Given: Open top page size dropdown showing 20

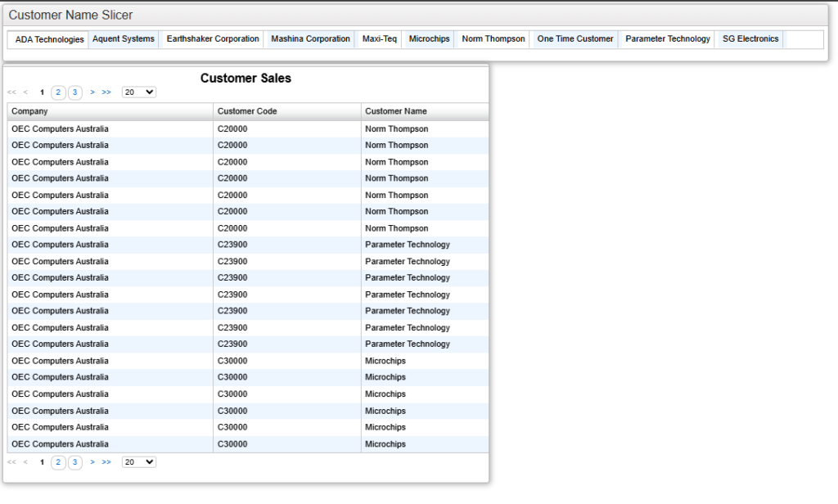Looking at the screenshot, I should click(x=139, y=92).
